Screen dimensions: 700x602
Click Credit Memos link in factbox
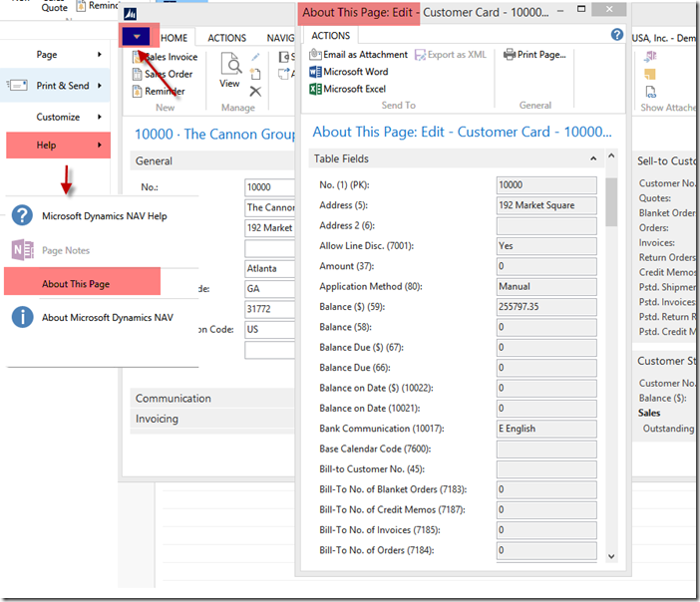pyautogui.click(x=667, y=272)
